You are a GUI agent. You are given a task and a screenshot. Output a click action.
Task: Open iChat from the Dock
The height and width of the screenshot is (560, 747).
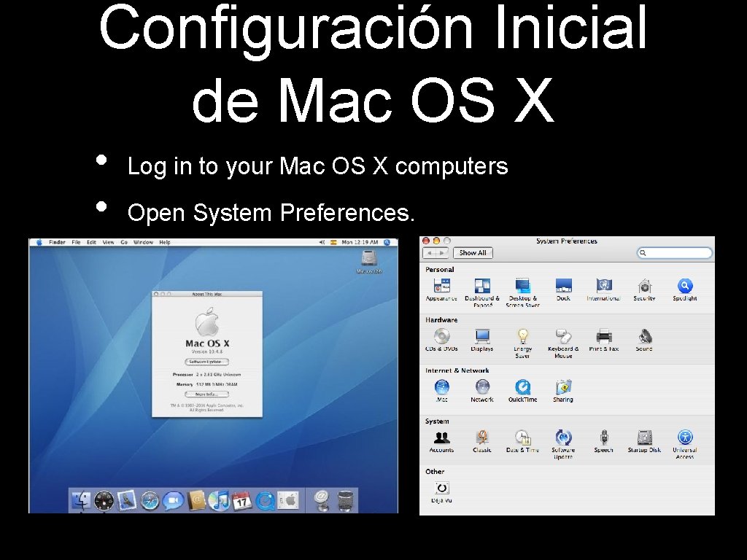coord(172,501)
